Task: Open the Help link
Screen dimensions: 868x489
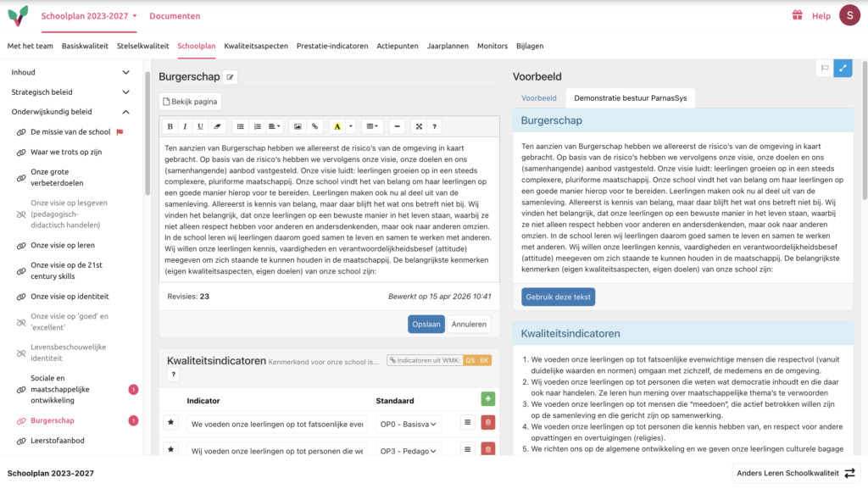Action: [x=821, y=16]
